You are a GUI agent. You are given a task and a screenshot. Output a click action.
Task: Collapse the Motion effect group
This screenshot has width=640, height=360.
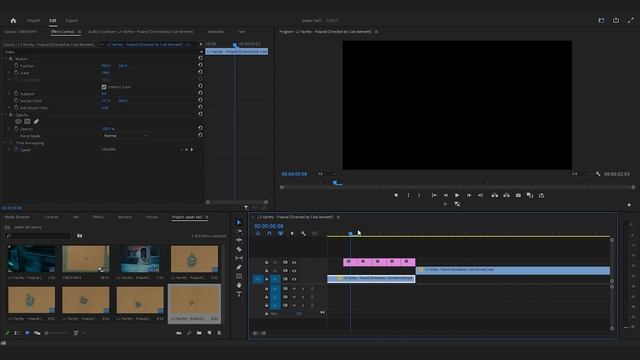pos(5,59)
